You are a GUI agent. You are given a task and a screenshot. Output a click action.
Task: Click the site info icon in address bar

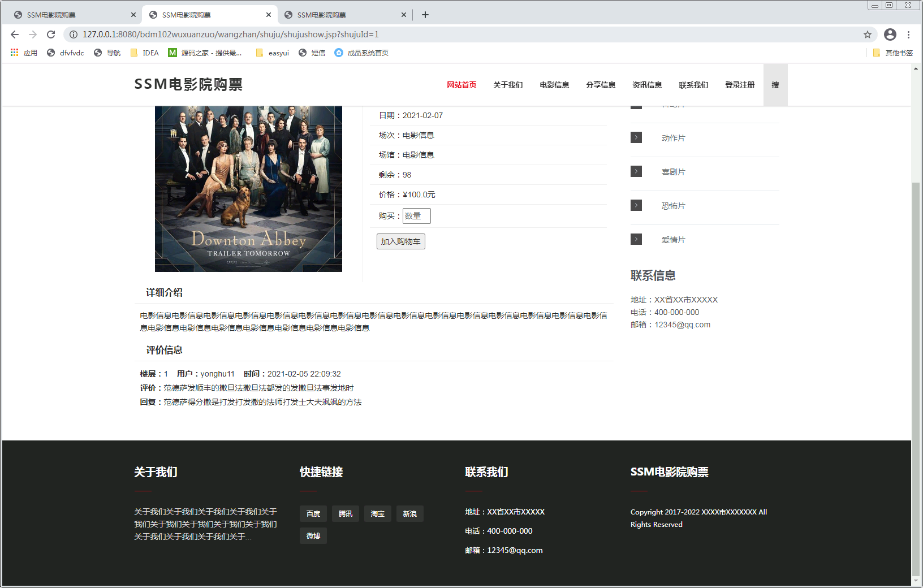tap(74, 34)
